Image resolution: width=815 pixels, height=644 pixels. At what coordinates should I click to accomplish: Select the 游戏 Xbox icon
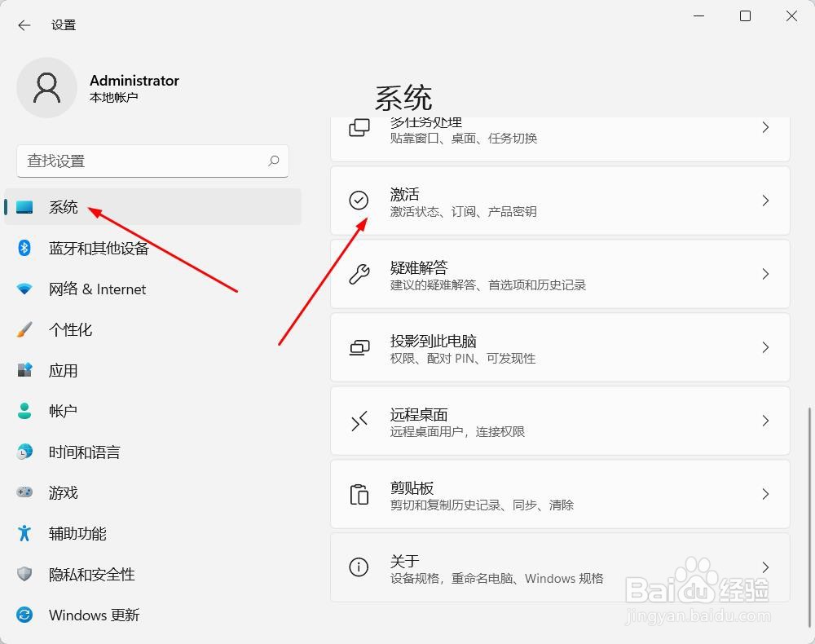coord(24,492)
